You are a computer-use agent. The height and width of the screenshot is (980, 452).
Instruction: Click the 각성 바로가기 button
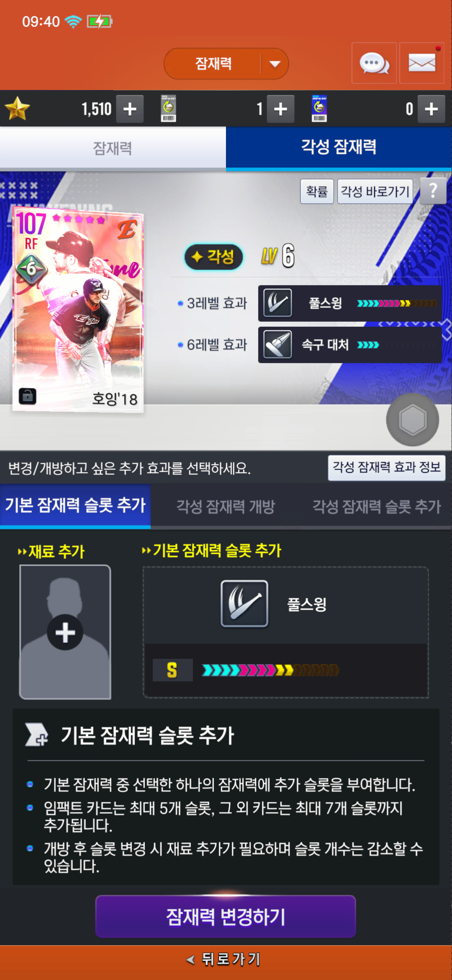click(x=375, y=191)
